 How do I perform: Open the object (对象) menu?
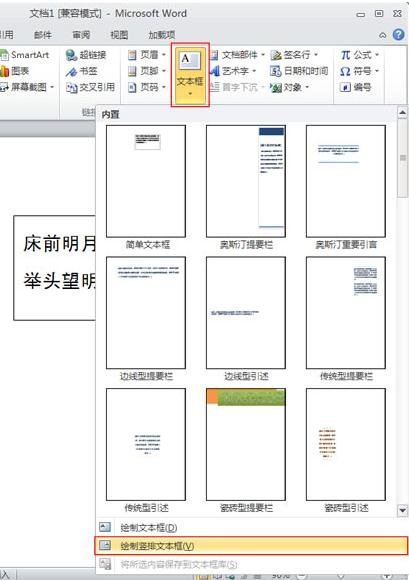(x=290, y=87)
